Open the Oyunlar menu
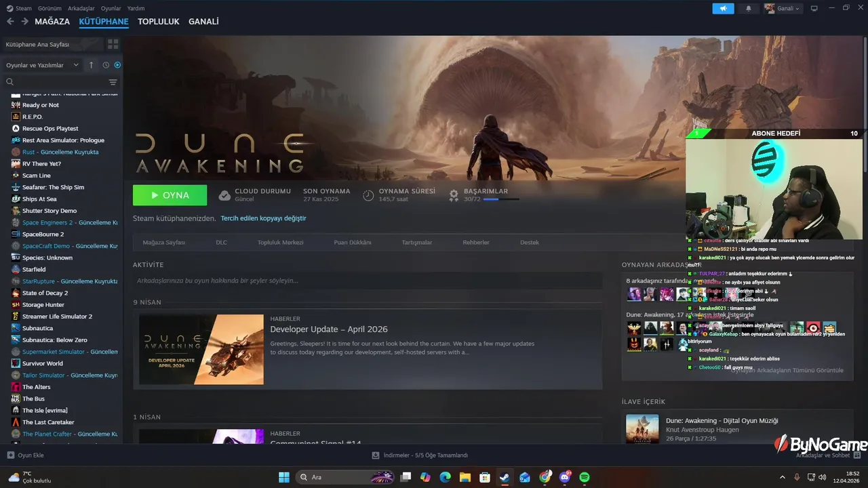868x488 pixels. [x=111, y=8]
